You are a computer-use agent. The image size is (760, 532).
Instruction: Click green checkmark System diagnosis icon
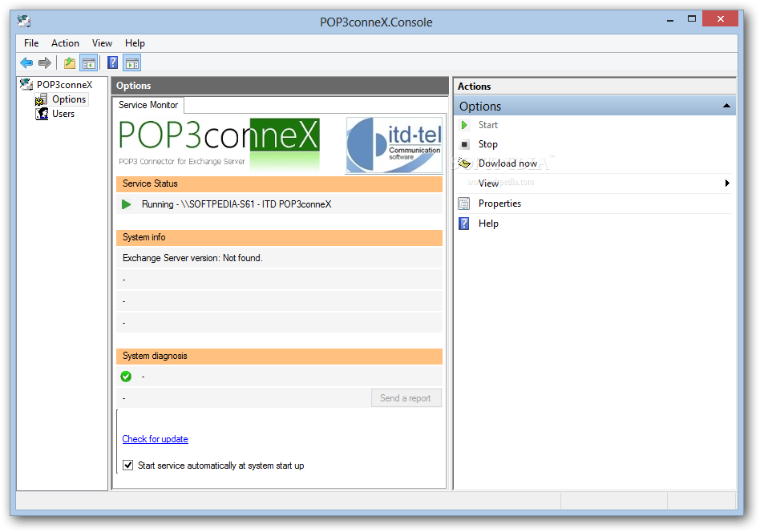[x=126, y=376]
